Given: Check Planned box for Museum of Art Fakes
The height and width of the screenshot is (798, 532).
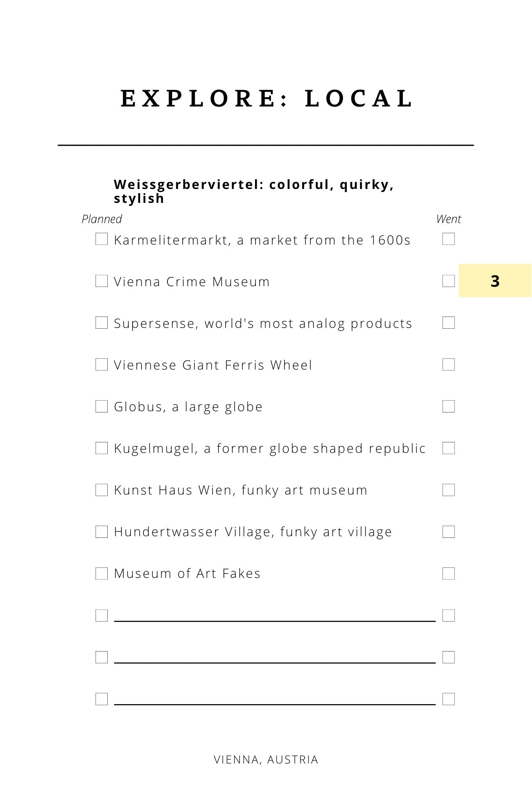Looking at the screenshot, I should click(101, 573).
